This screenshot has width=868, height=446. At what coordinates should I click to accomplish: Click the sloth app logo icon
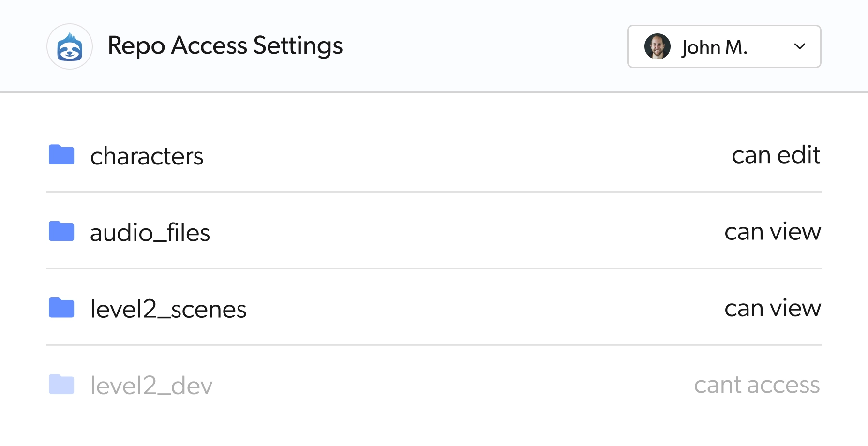coord(69,46)
